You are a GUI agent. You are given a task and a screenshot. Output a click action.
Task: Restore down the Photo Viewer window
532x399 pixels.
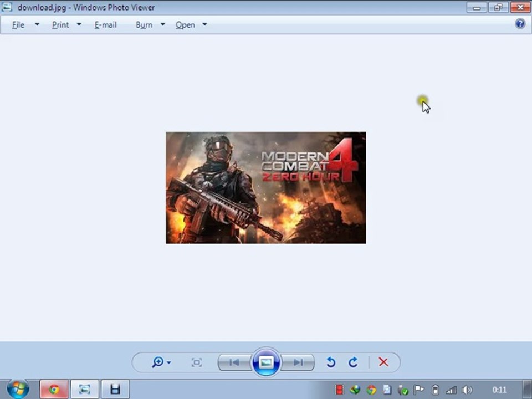498,7
